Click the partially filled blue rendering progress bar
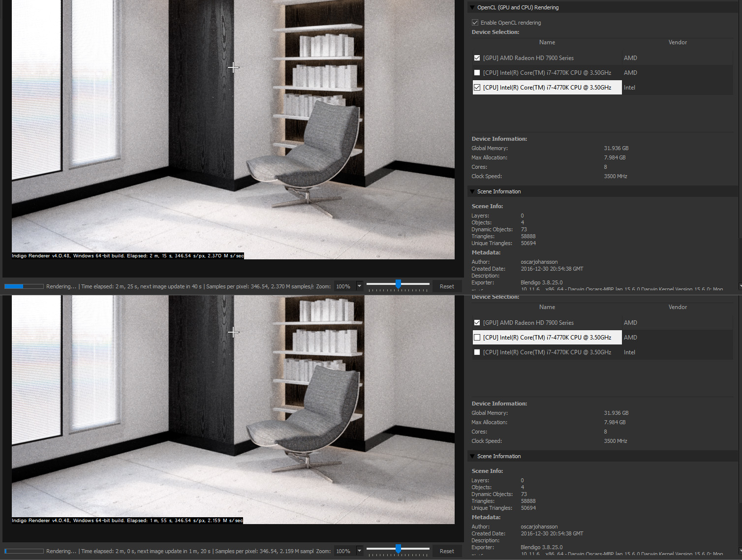The width and height of the screenshot is (742, 560). [x=24, y=286]
